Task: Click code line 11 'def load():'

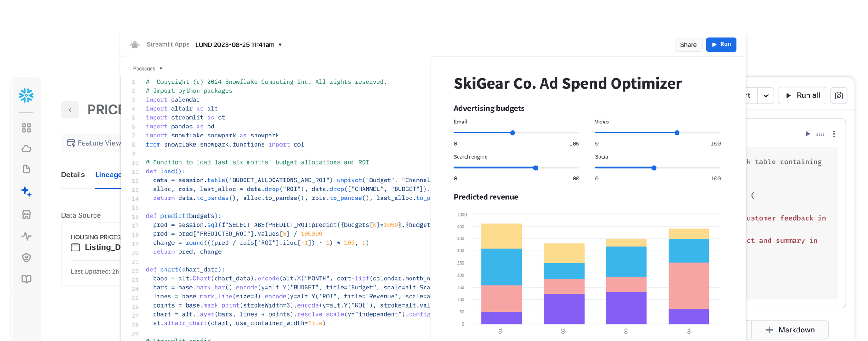Action: tap(165, 171)
